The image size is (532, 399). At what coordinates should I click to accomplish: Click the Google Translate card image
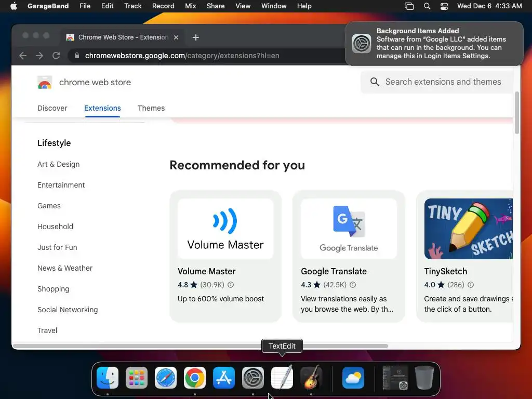tap(349, 229)
